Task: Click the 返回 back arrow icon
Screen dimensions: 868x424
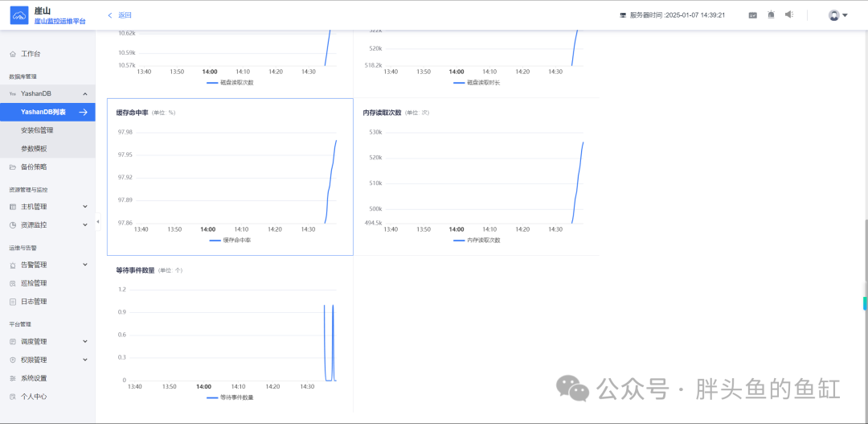Action: point(109,15)
